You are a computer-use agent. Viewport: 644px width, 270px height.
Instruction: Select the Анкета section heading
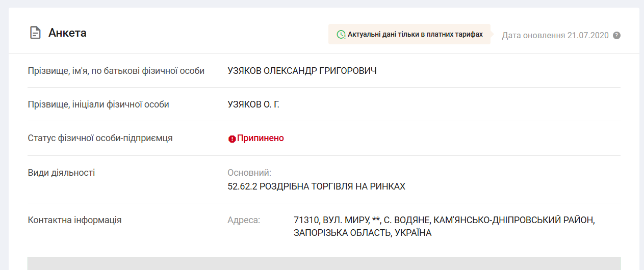(67, 33)
